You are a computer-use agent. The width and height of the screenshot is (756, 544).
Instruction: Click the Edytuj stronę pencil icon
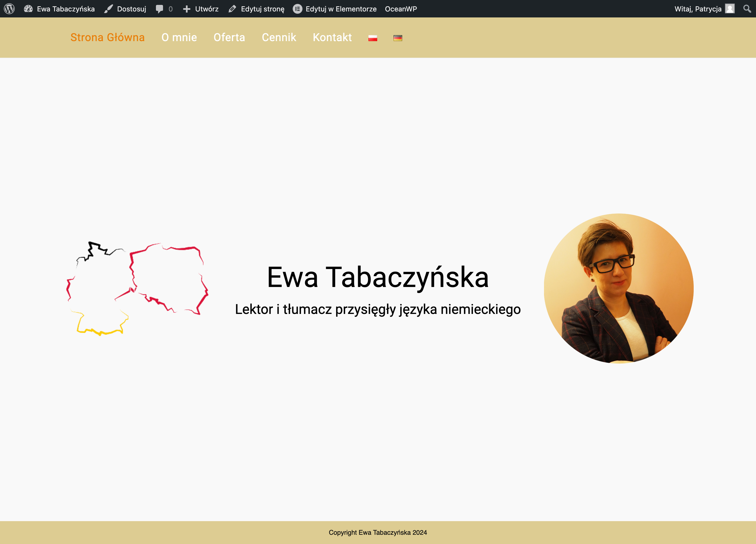(232, 9)
